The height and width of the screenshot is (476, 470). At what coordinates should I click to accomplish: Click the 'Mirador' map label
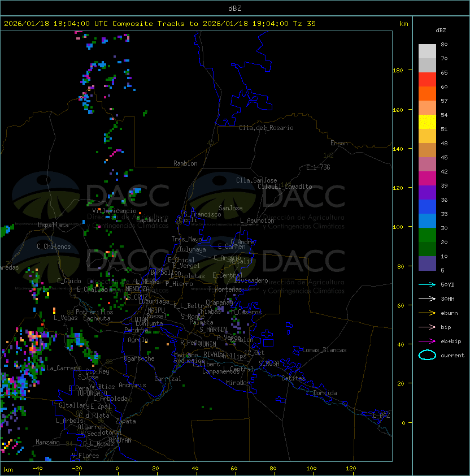(x=238, y=383)
